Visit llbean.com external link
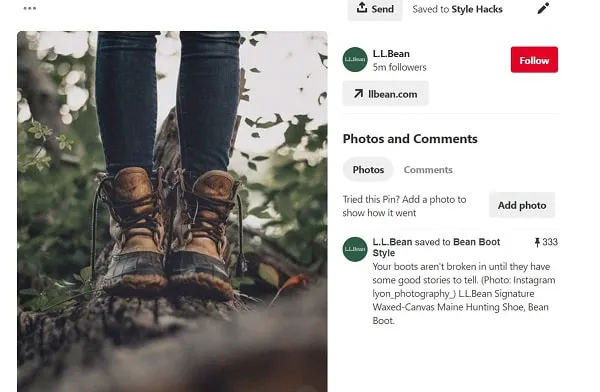Image resolution: width=600 pixels, height=392 pixels. (x=385, y=94)
